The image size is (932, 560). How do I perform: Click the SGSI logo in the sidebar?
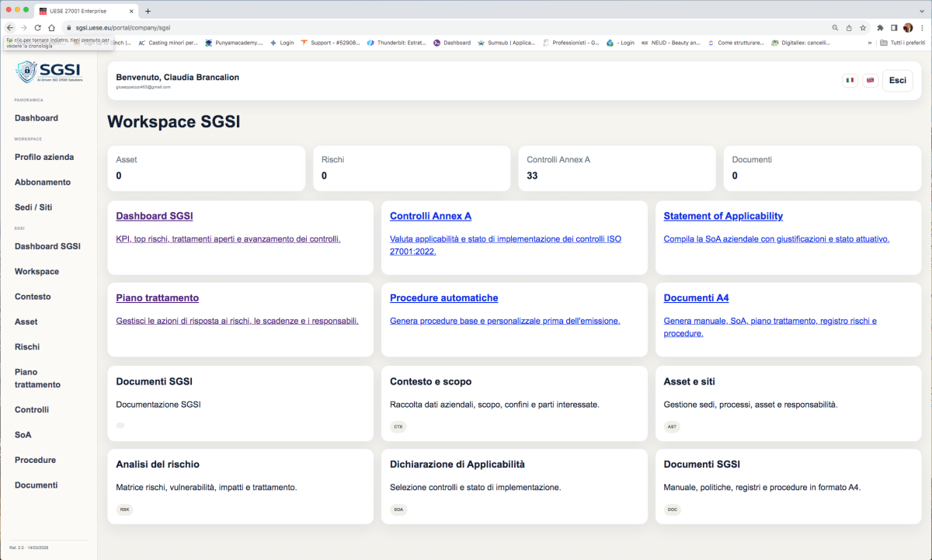pyautogui.click(x=48, y=72)
